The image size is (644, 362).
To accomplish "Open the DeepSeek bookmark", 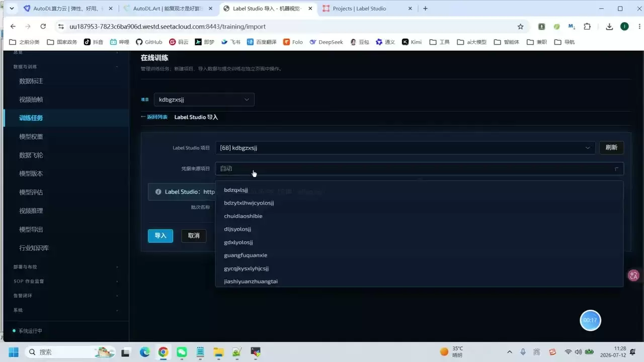I will (326, 42).
